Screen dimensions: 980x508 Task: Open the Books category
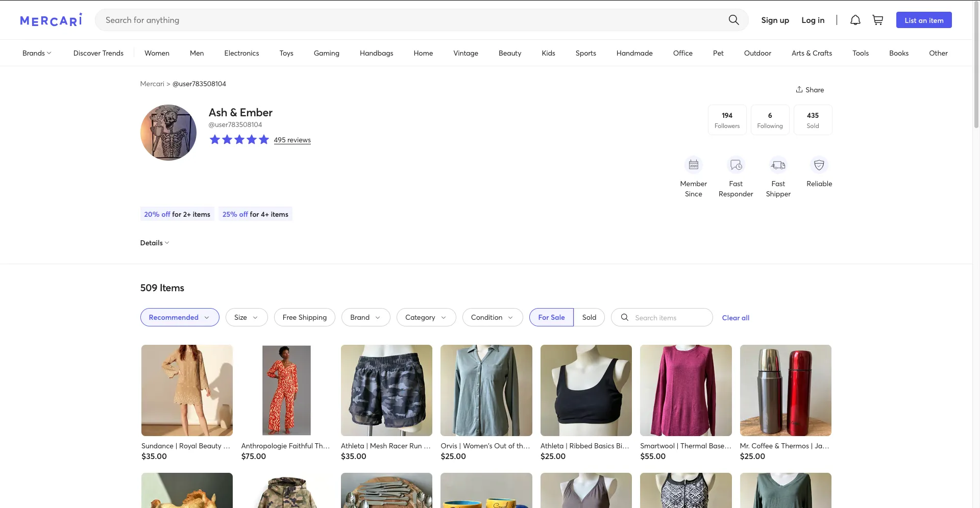pos(899,53)
